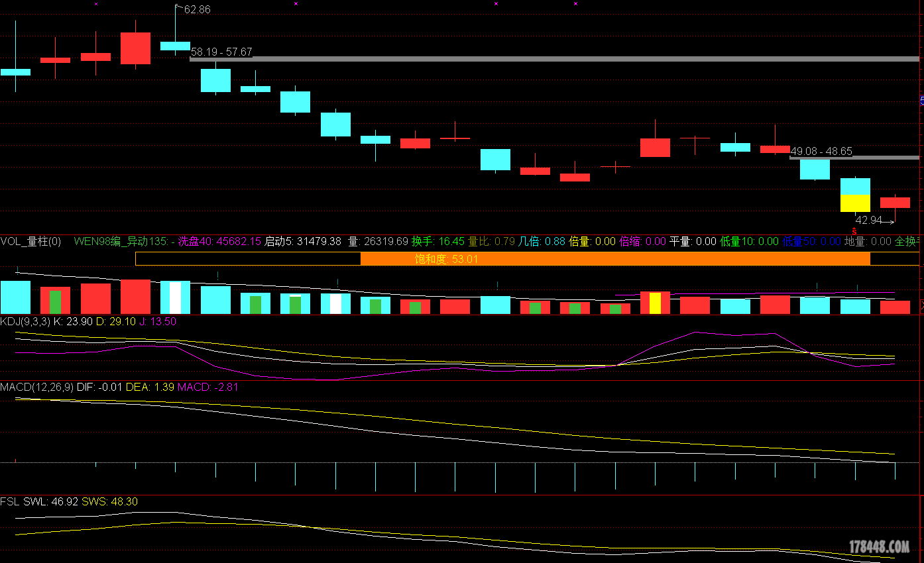Click the K: 23.90 value
The width and height of the screenshot is (924, 563).
73,321
